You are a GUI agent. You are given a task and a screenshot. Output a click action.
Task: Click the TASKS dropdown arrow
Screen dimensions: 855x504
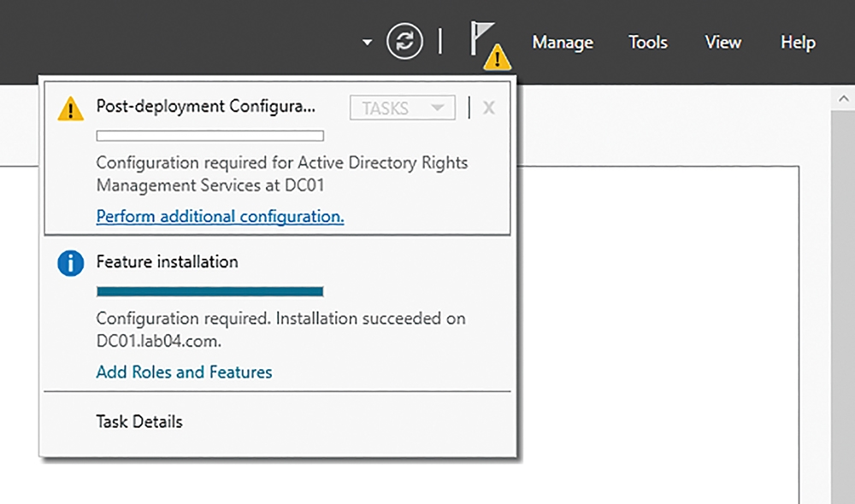pyautogui.click(x=437, y=108)
